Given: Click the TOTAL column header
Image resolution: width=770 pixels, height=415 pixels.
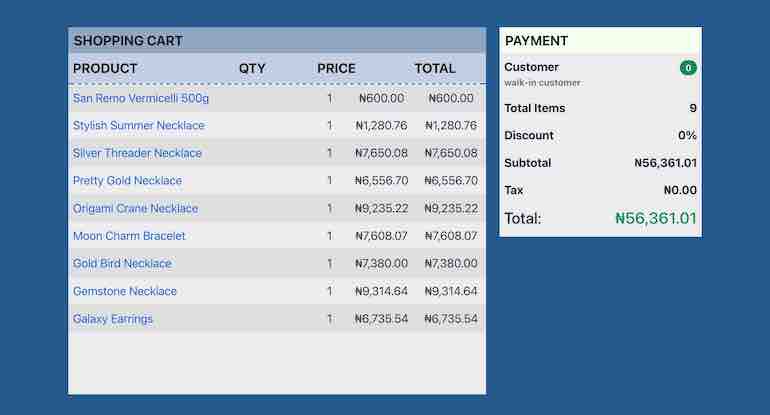Looking at the screenshot, I should (x=435, y=69).
